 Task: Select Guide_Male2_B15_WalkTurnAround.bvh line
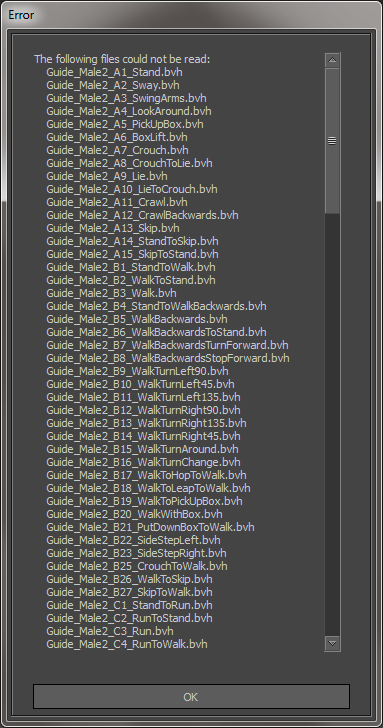pyautogui.click(x=143, y=449)
